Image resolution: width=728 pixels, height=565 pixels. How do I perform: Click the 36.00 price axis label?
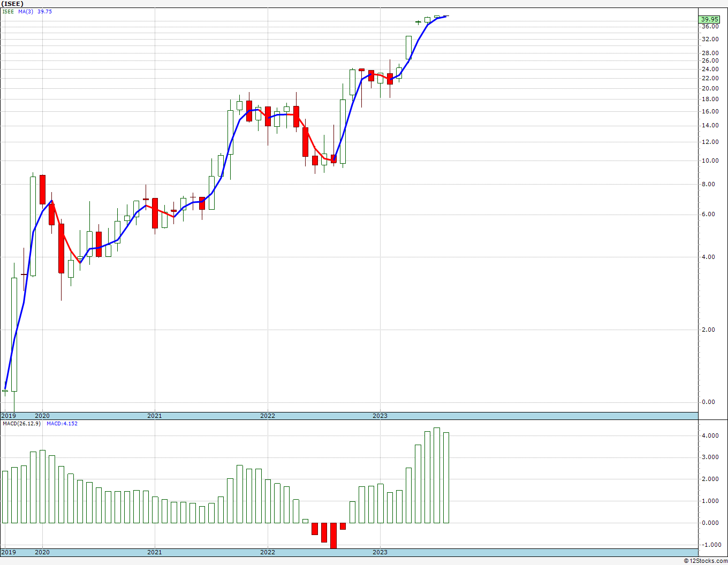(710, 27)
